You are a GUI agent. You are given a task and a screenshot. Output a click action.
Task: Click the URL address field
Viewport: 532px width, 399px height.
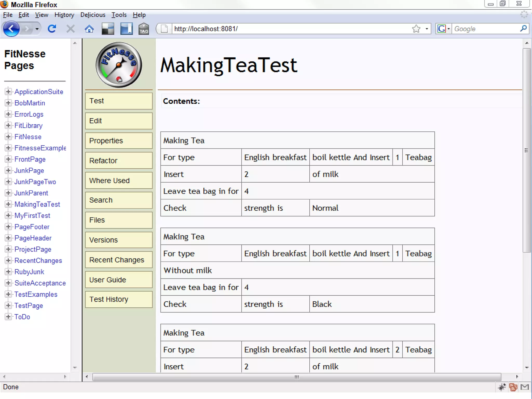tap(286, 29)
